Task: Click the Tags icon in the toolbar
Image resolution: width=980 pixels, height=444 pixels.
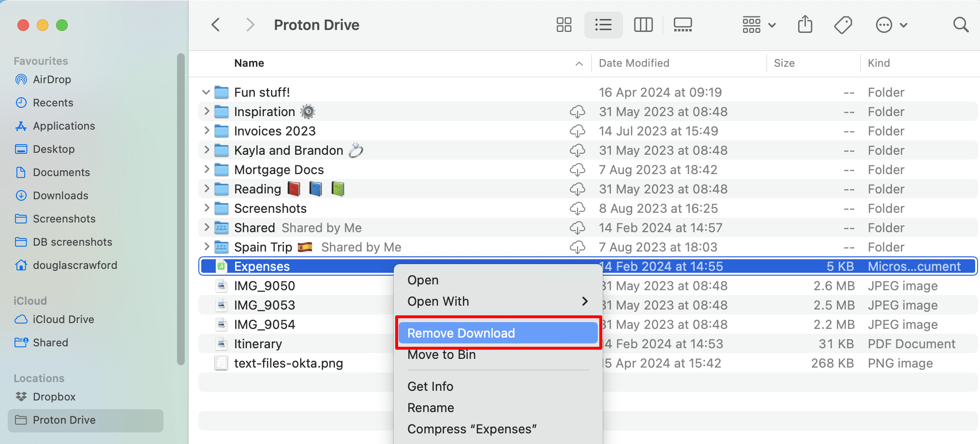Action: (843, 24)
